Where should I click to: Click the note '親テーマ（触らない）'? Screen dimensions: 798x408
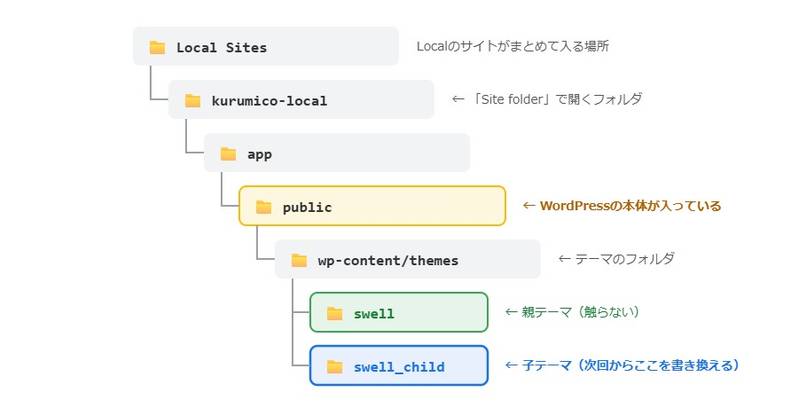coord(580,312)
